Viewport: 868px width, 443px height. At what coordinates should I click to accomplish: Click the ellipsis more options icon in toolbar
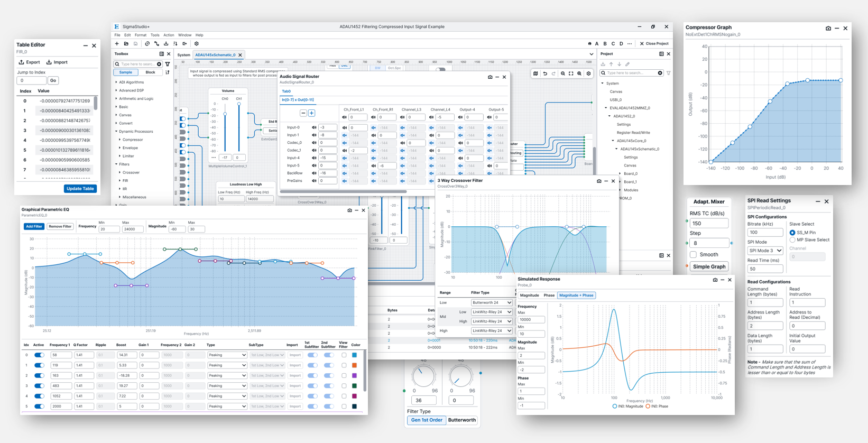(630, 44)
